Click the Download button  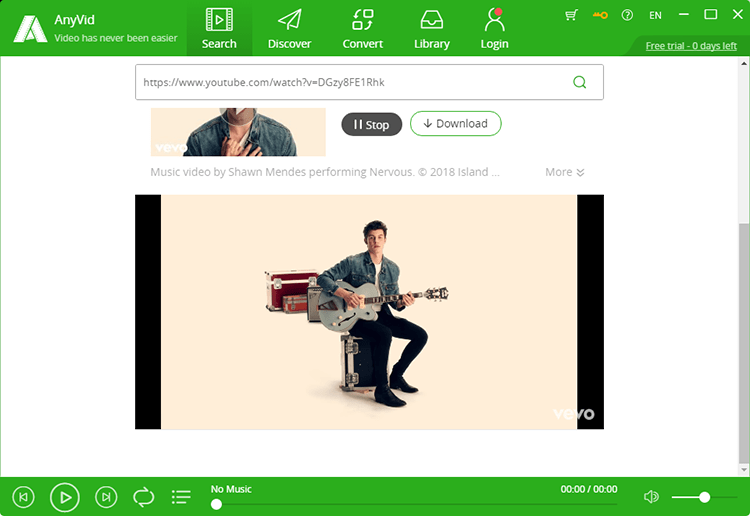click(x=456, y=123)
